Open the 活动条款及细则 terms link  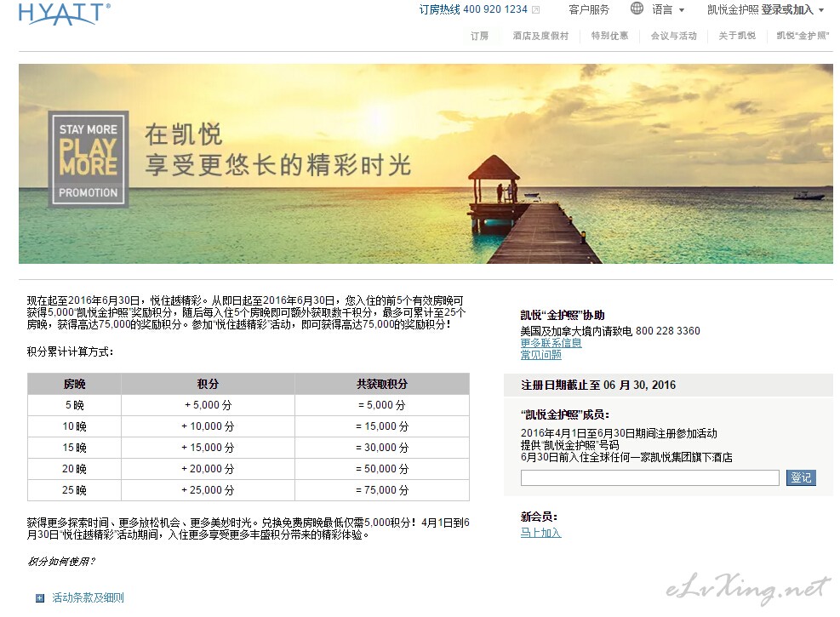pos(88,597)
